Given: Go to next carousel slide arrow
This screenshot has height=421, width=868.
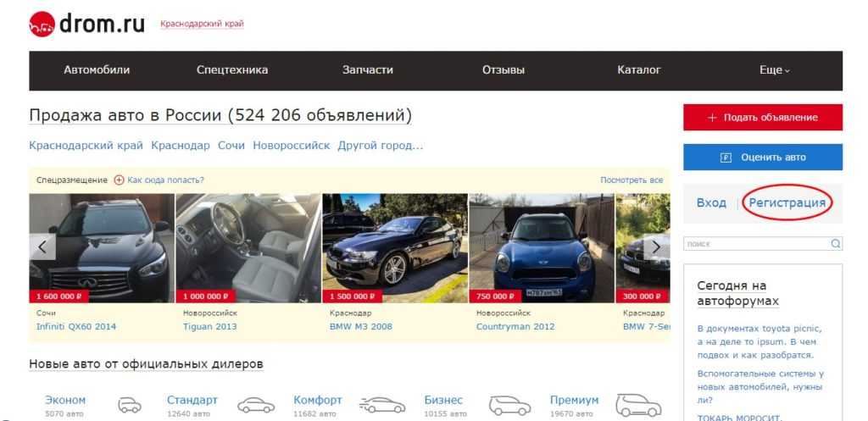Looking at the screenshot, I should point(656,247).
